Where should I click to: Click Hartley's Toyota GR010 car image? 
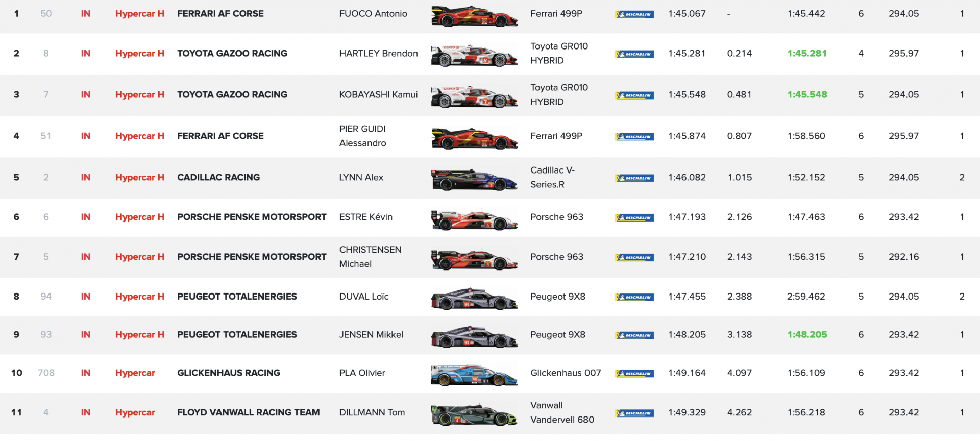tap(474, 55)
